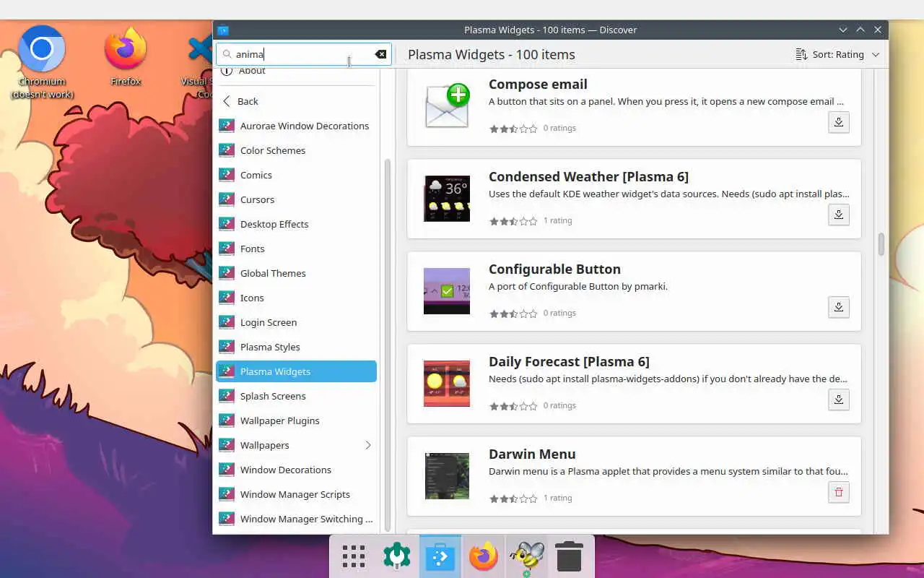
Task: Click the Discover window titlebar app icon
Action: 223,30
